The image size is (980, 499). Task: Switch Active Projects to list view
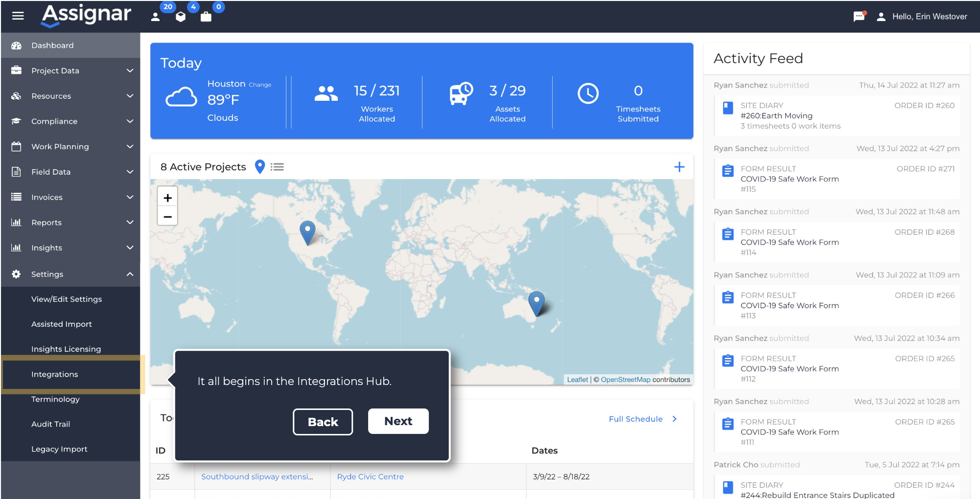(277, 167)
